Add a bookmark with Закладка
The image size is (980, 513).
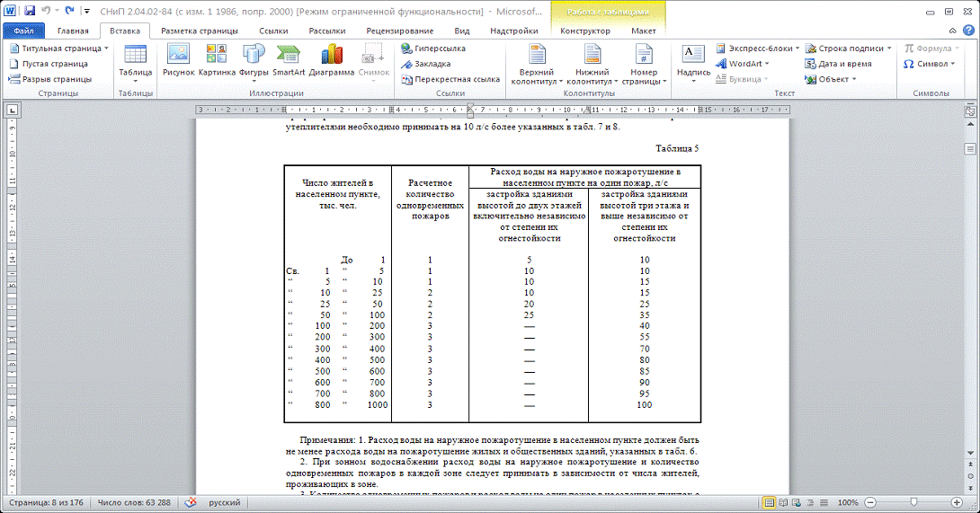(x=407, y=64)
